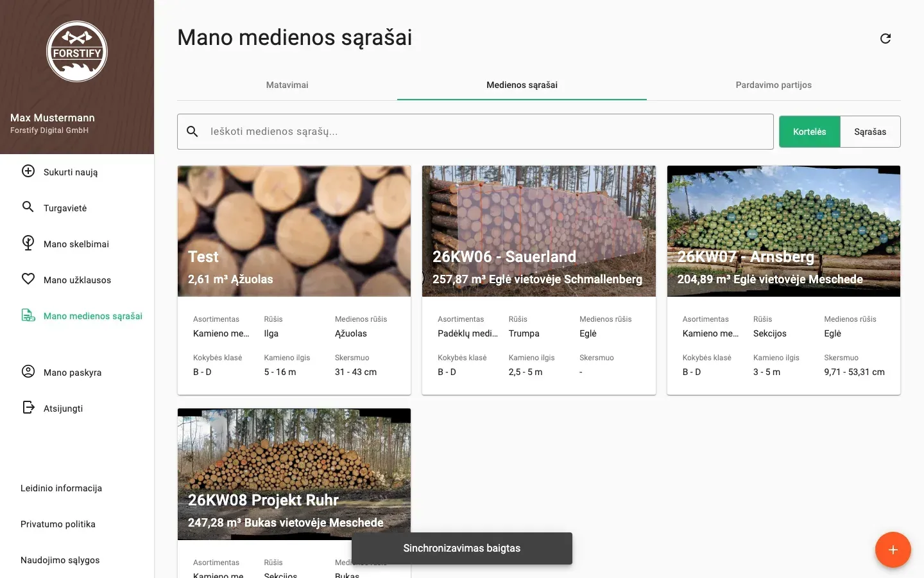Image resolution: width=924 pixels, height=578 pixels.
Task: Click the 'Sekcijos' value on Arnsberg card
Action: click(770, 333)
